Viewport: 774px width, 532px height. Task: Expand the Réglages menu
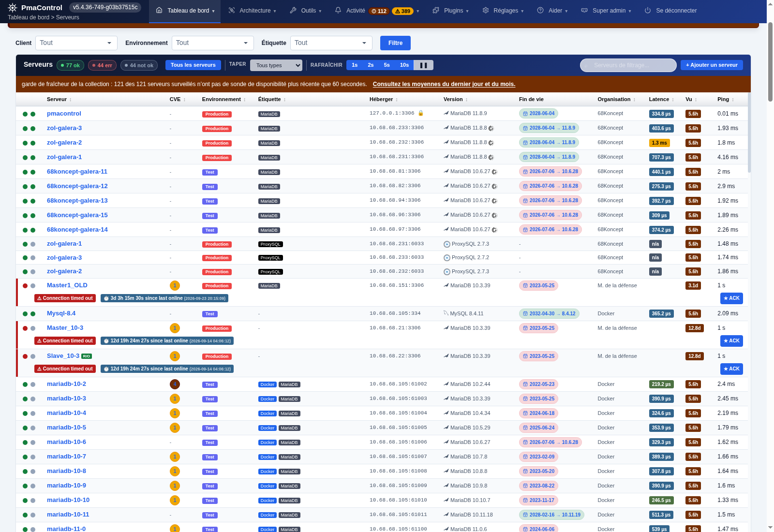(x=503, y=11)
